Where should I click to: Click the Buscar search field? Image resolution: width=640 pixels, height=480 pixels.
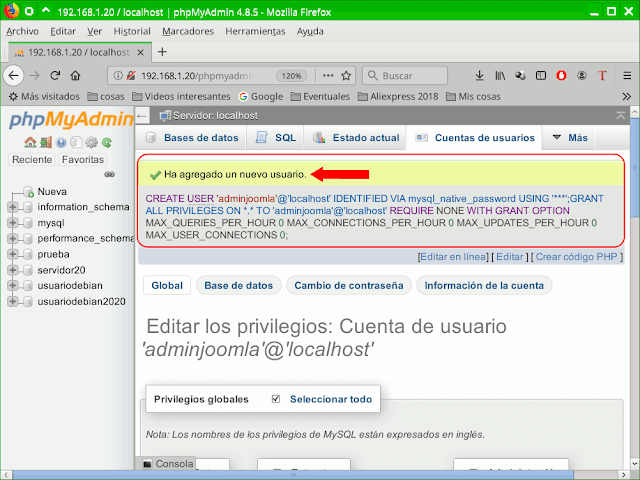coord(405,76)
